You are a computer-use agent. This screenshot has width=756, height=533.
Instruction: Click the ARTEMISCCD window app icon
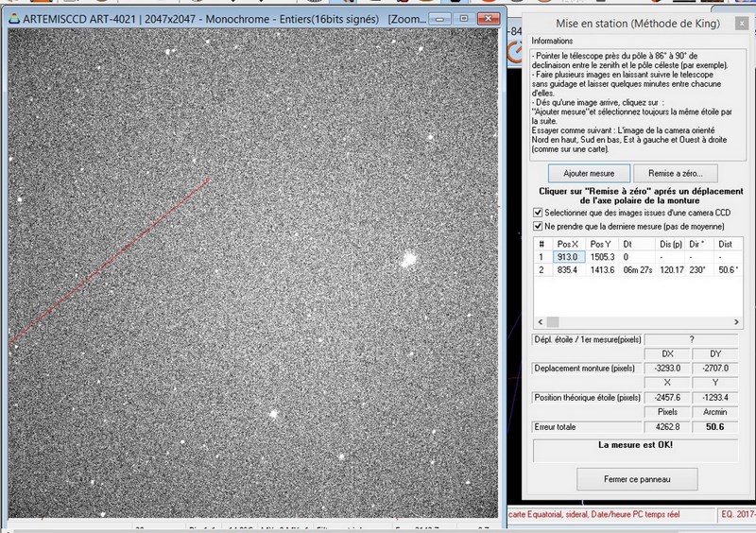click(13, 19)
